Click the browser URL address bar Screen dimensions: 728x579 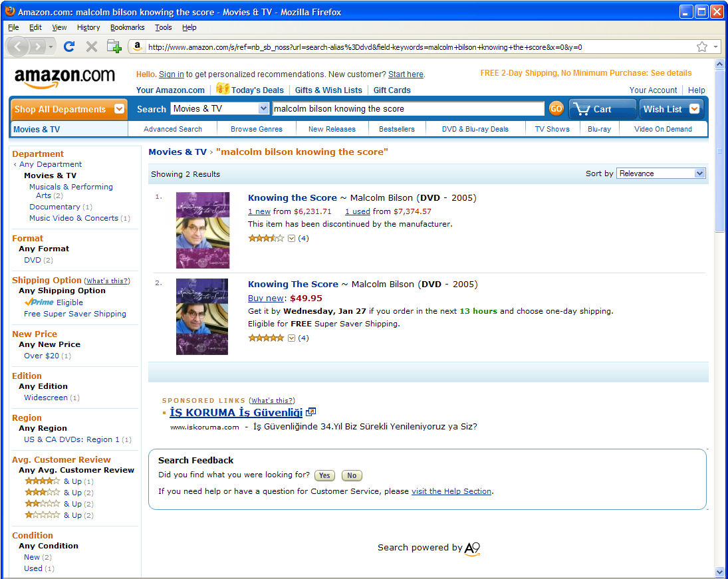coord(418,47)
